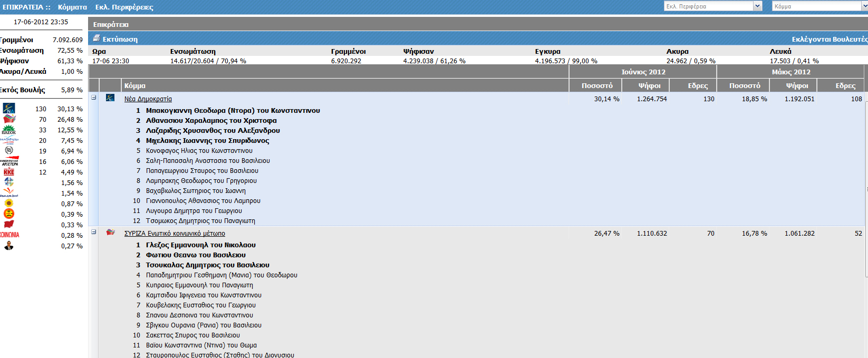Click the Νέα Δημοκρατία logo in sidebar

pyautogui.click(x=9, y=109)
